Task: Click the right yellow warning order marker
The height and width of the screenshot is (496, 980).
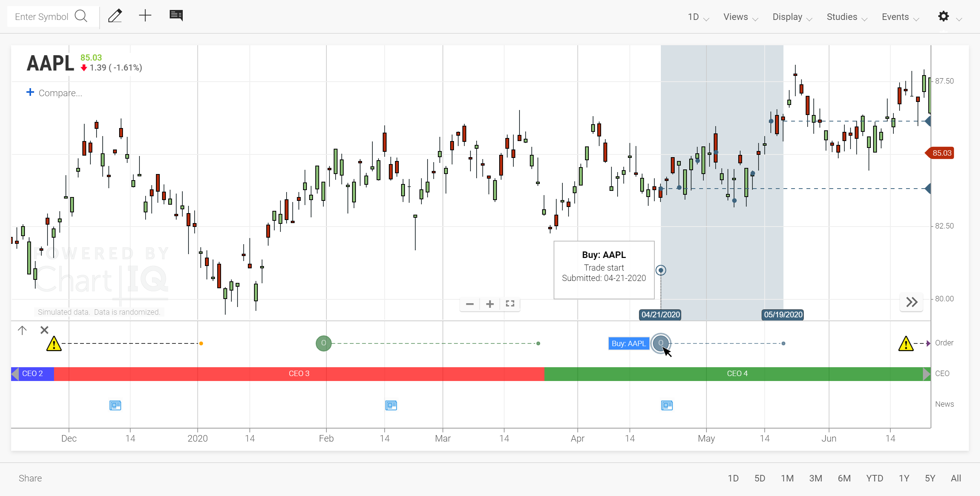Action: tap(906, 343)
